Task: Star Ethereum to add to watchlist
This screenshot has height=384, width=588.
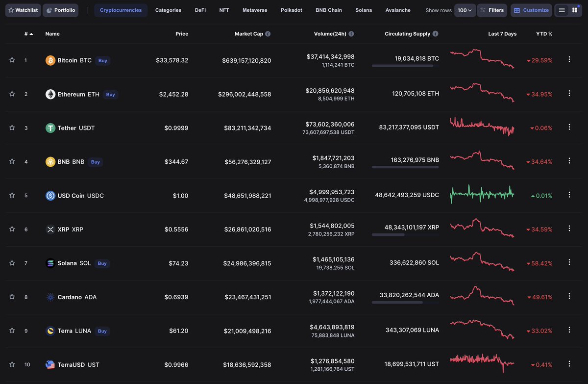Action: pyautogui.click(x=12, y=94)
